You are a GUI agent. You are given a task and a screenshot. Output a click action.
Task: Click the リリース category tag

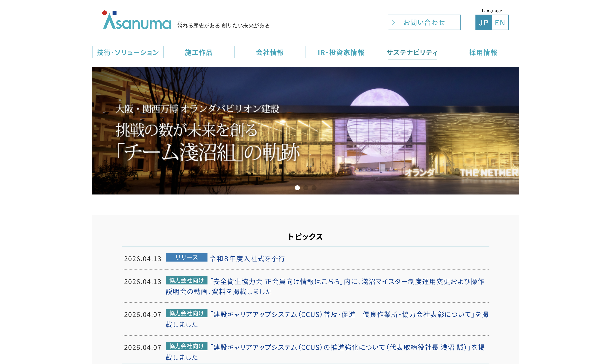pyautogui.click(x=186, y=258)
